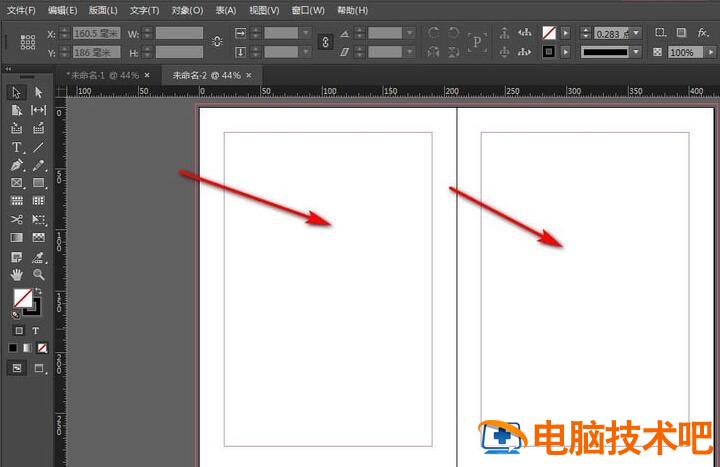Click the Y position field

click(96, 52)
